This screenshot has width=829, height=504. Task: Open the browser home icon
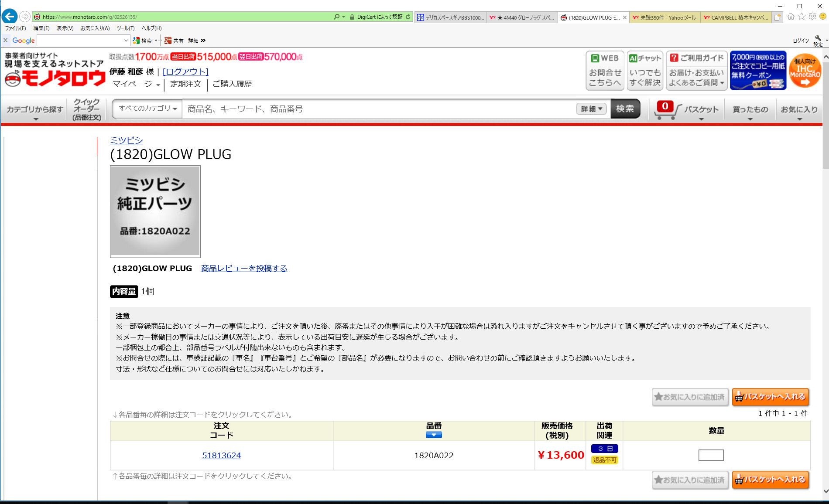pos(791,17)
